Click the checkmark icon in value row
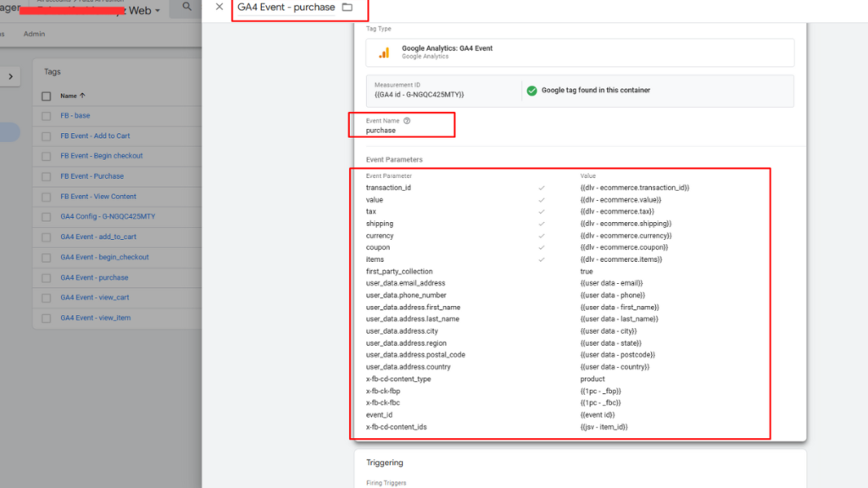Viewport: 868px width, 488px height. pyautogui.click(x=542, y=200)
